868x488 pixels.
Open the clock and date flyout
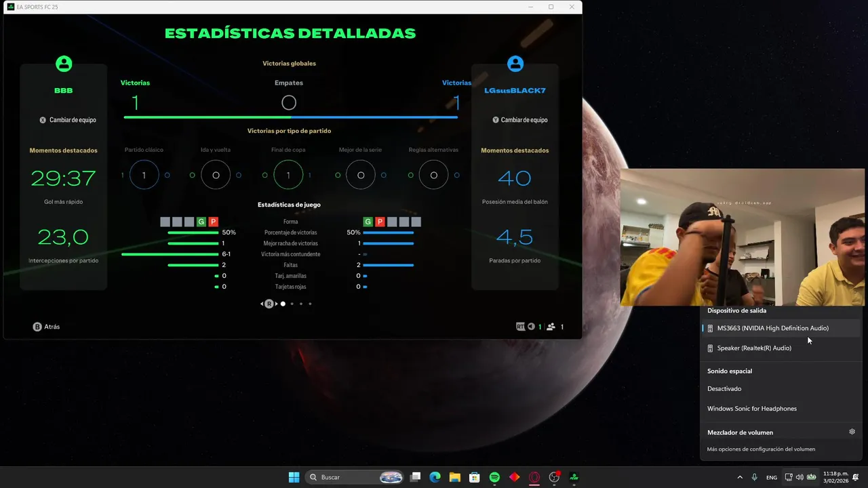(x=835, y=477)
